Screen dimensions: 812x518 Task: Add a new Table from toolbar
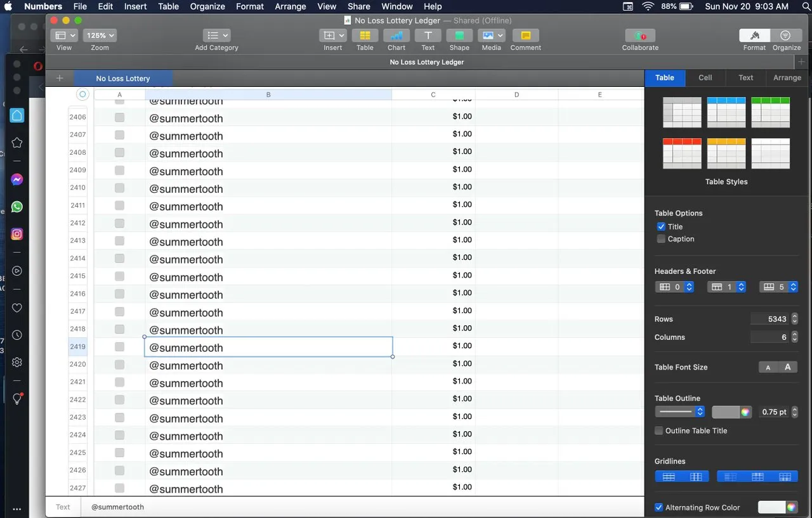pos(365,36)
